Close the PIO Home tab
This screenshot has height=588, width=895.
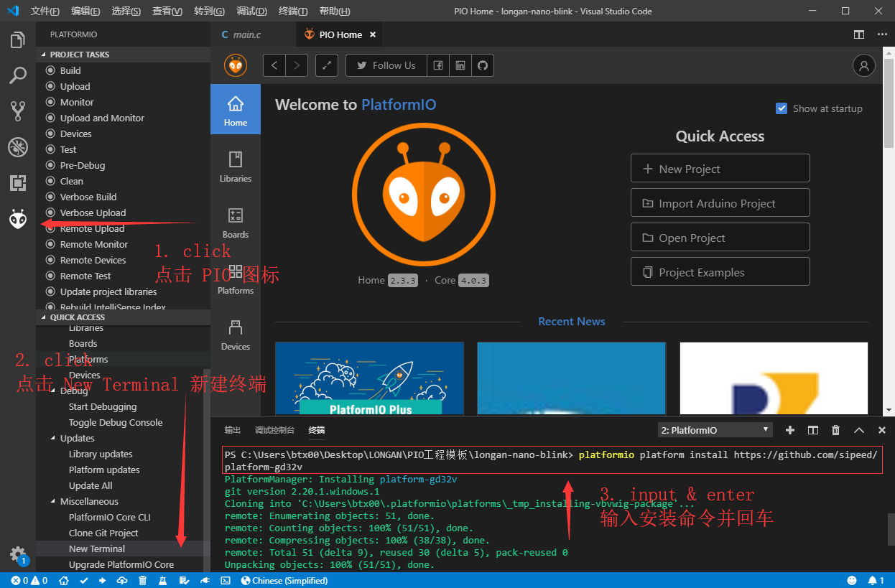click(x=372, y=34)
